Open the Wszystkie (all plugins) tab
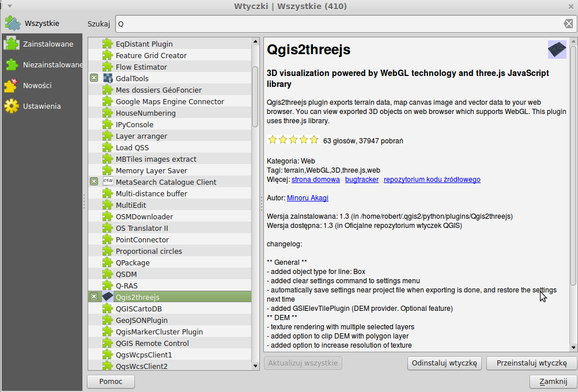 (x=41, y=23)
